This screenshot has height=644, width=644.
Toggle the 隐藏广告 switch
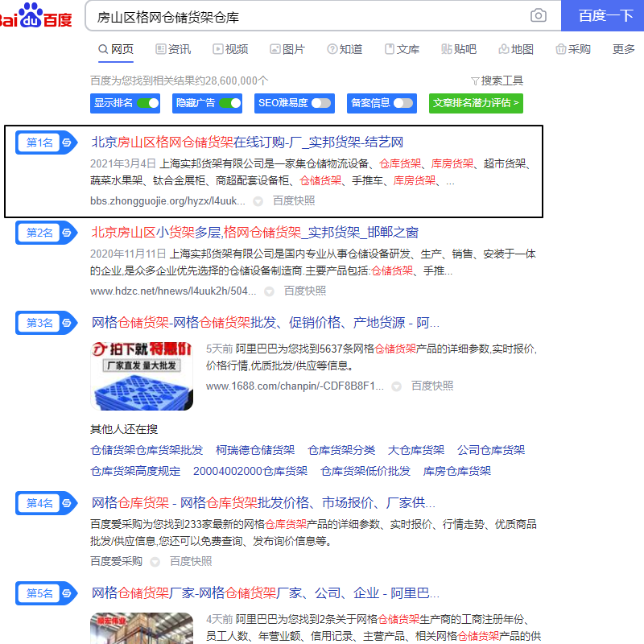tap(230, 103)
